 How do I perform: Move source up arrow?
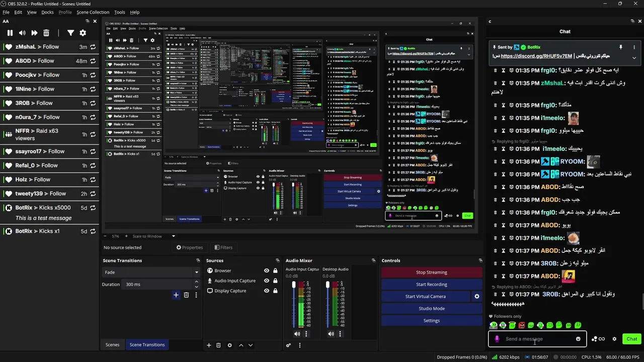point(241,345)
